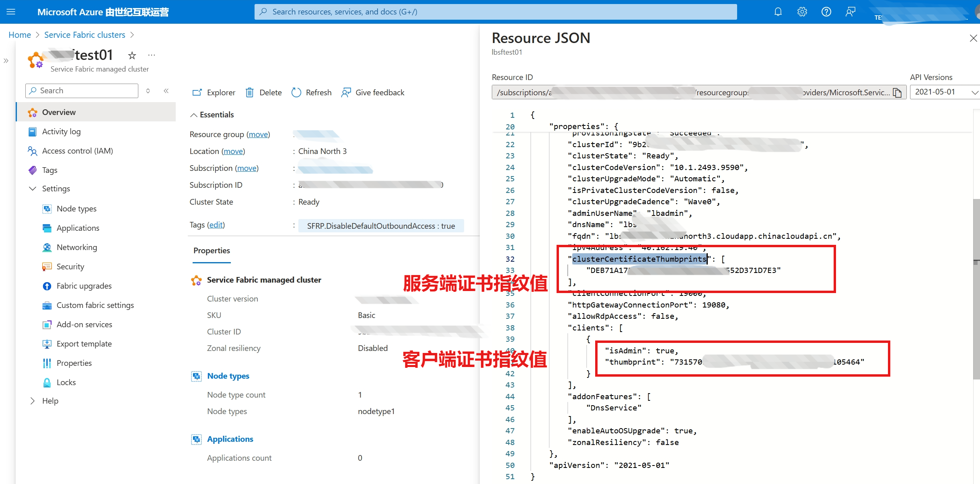The image size is (980, 484).
Task: Open Access control (IAM) menu item
Action: pyautogui.click(x=77, y=151)
